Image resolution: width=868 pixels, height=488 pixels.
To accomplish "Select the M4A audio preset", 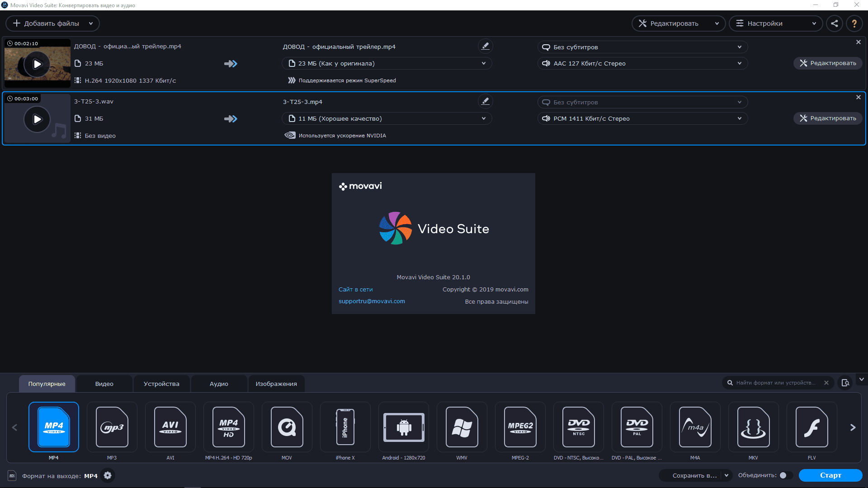I will [x=695, y=427].
